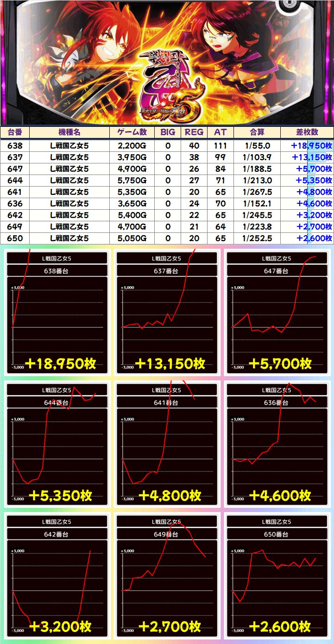Click the 3,650G game count cell
The height and width of the screenshot is (644, 334).
pyautogui.click(x=132, y=203)
